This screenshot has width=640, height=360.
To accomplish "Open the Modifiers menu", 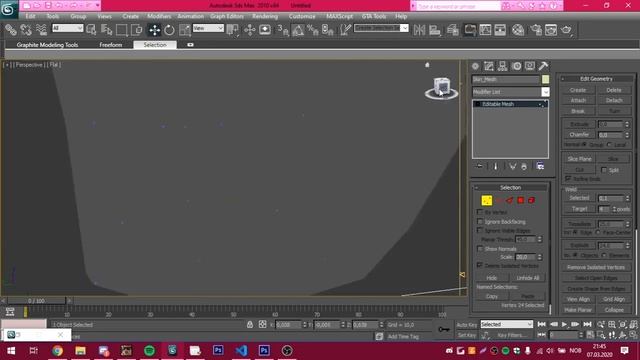I will point(159,16).
